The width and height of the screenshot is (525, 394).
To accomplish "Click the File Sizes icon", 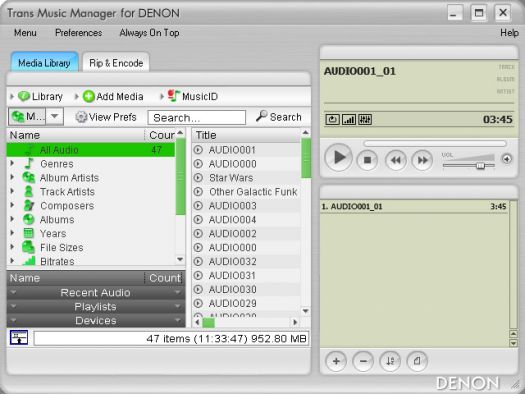I will pyautogui.click(x=28, y=247).
